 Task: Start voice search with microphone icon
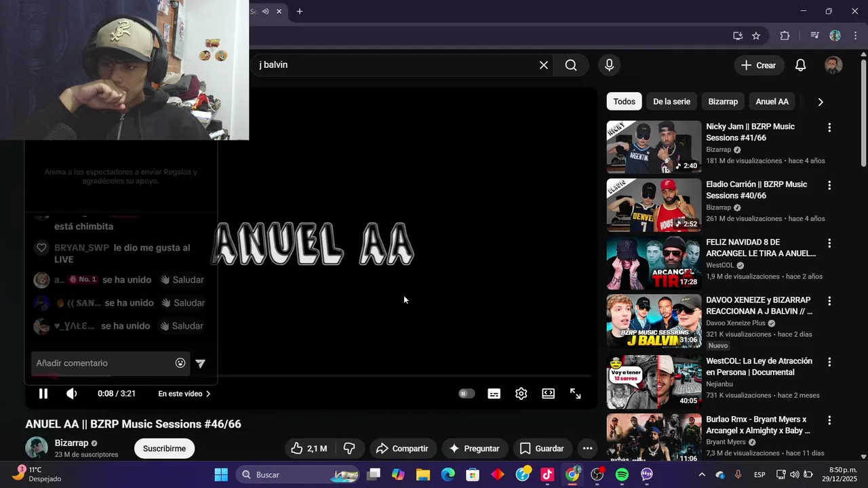tap(609, 65)
